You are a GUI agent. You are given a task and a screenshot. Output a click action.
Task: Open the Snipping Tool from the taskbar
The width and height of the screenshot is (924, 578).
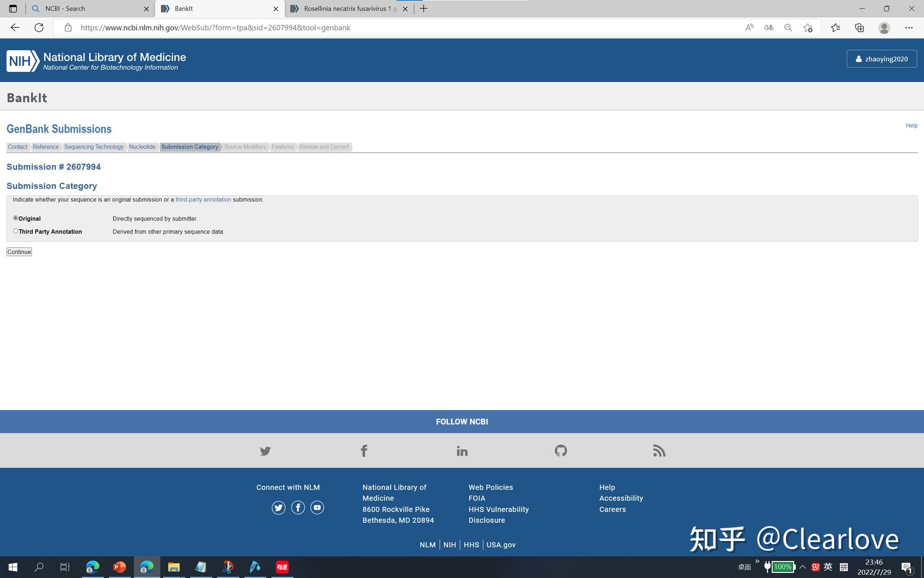pos(228,567)
